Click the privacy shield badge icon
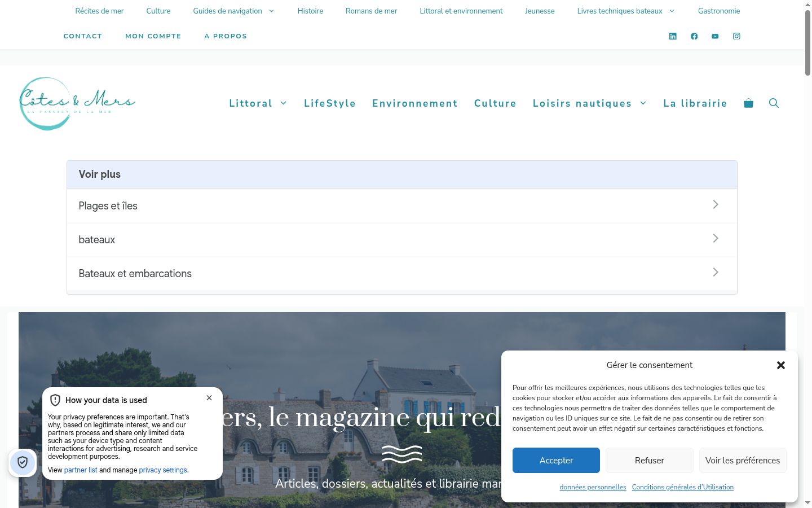Viewport: 812px width, 508px height. click(23, 463)
